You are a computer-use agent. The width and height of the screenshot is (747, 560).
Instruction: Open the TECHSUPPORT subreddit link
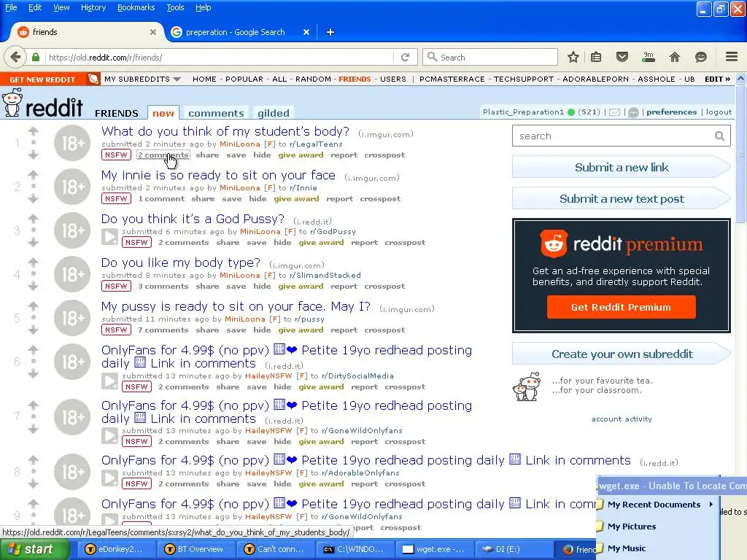[524, 79]
